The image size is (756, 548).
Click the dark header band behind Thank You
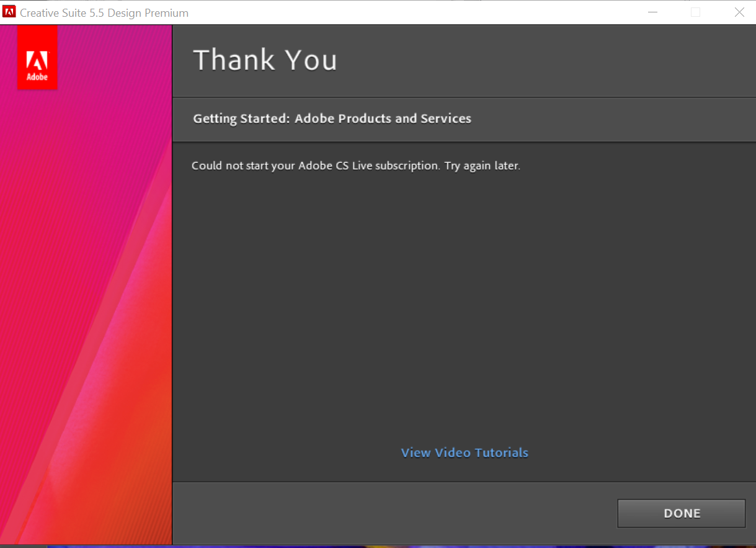(558, 60)
